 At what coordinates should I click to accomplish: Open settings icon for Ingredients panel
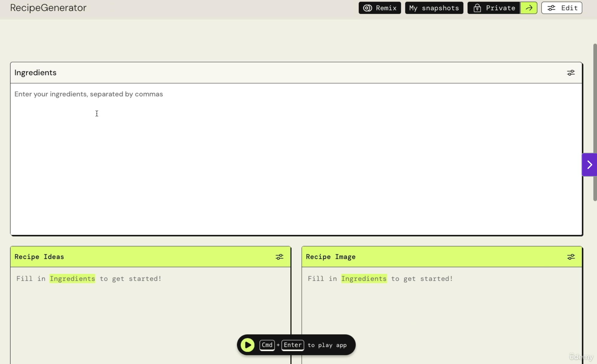pos(571,73)
